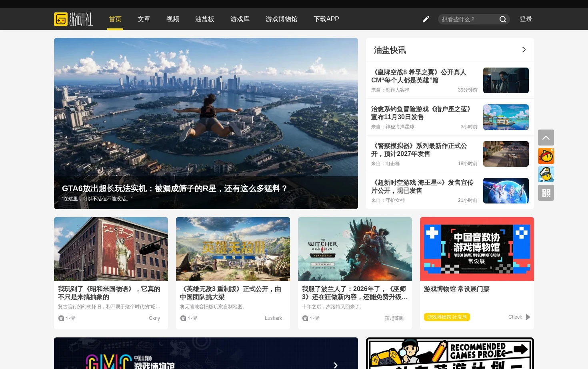Open 猎户座之蓝 fishing game news headline

click(422, 113)
